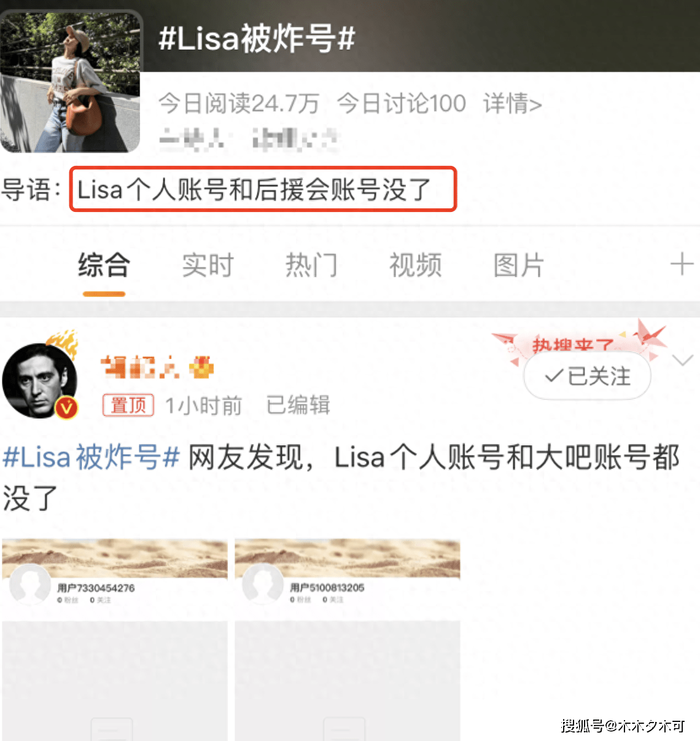
Task: Expand the post options chevron
Action: coord(683,361)
